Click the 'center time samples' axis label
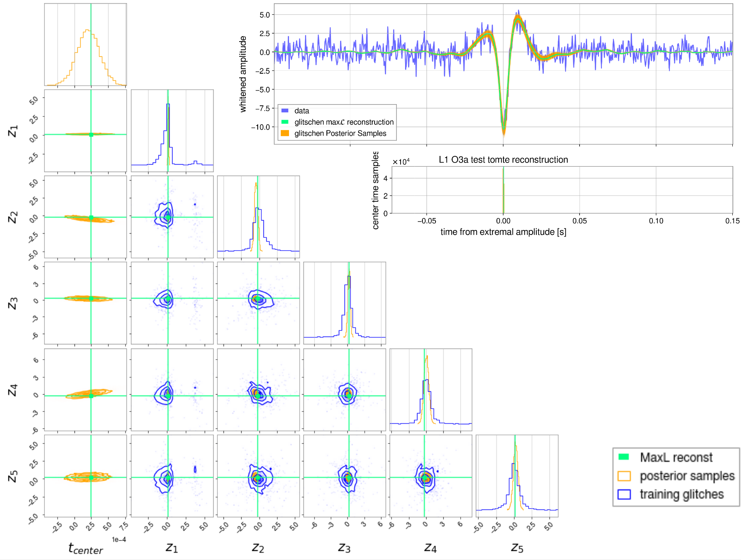741x560 pixels. click(375, 190)
